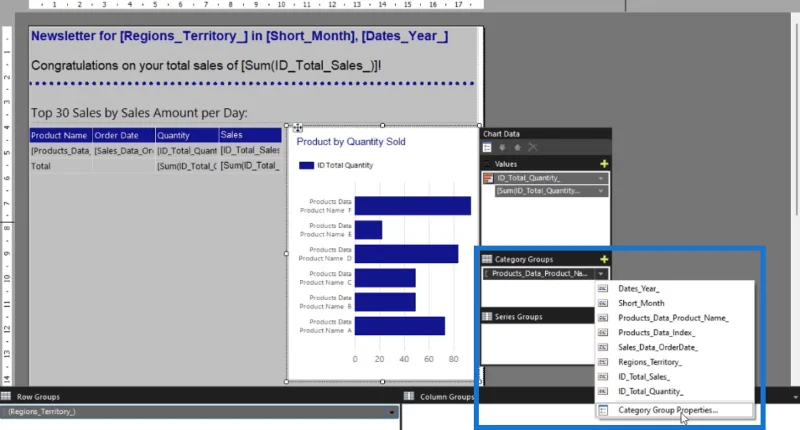
Task: Click the [ID_Total_Quant detail cell
Action: click(x=187, y=150)
